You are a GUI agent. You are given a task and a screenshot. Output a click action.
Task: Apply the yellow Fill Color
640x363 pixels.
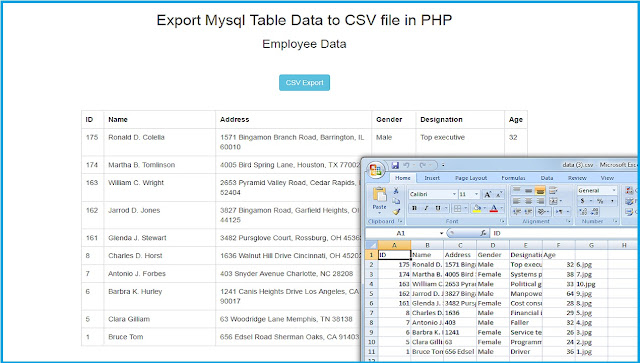coord(476,209)
